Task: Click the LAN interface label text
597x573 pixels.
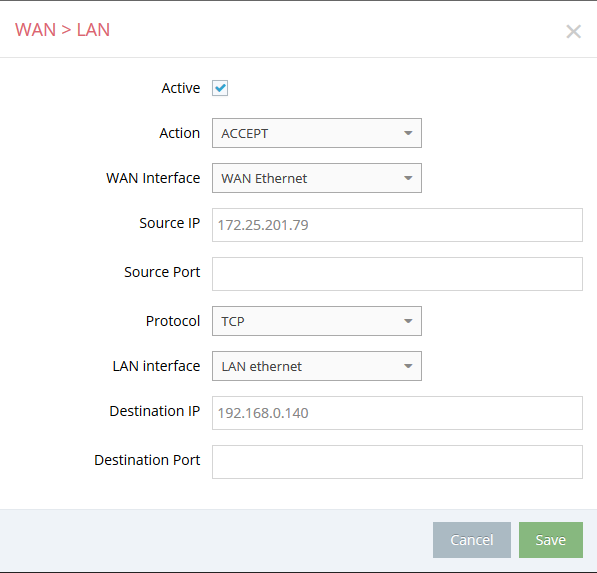Action: (x=156, y=366)
